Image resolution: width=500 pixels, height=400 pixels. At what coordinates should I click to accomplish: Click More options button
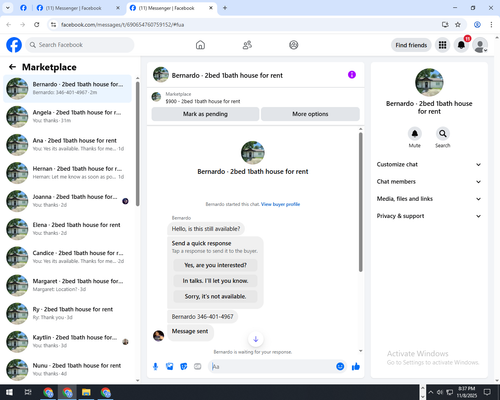(310, 114)
